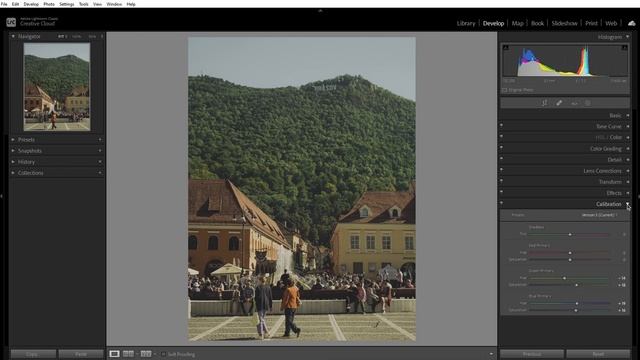
Task: Open toolbar content dropdown arrow
Action: 491,354
